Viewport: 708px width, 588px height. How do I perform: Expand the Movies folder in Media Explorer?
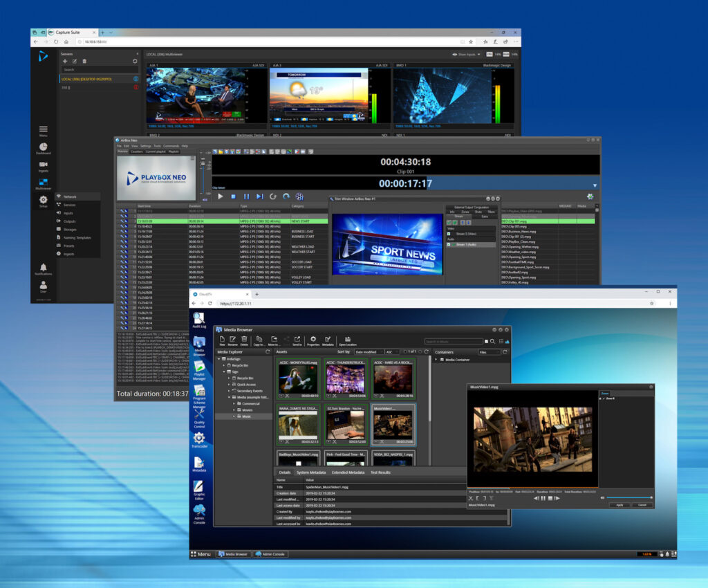point(234,410)
